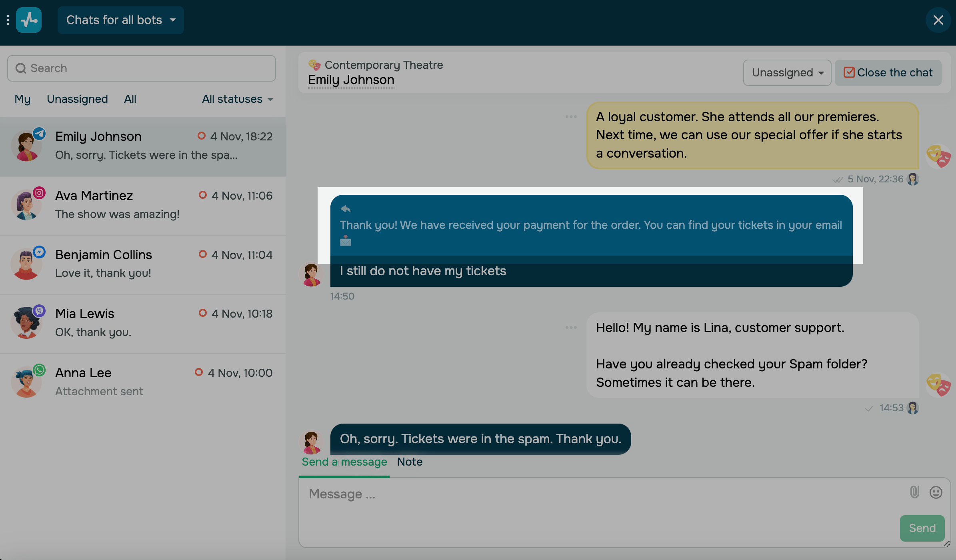Show the My chats filter
The width and height of the screenshot is (956, 560).
pos(22,99)
